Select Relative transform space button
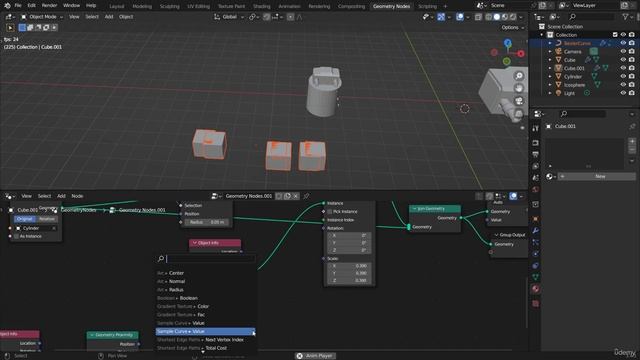This screenshot has height=360, width=640. [x=46, y=219]
